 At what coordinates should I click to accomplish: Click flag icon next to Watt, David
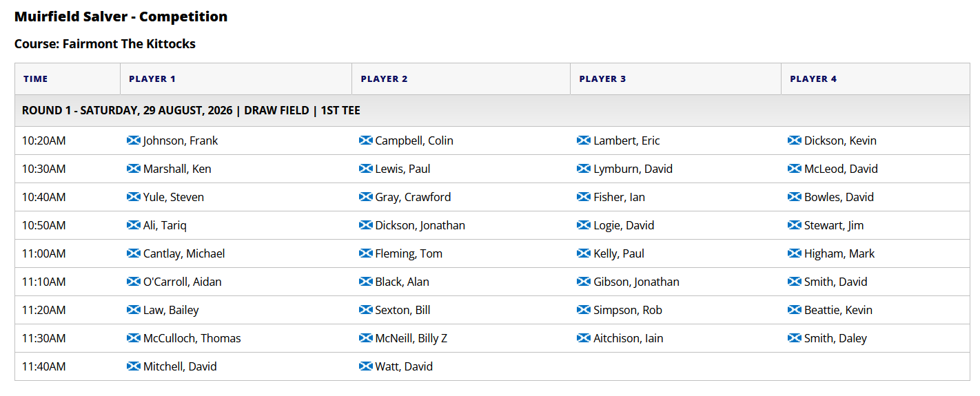coord(366,366)
